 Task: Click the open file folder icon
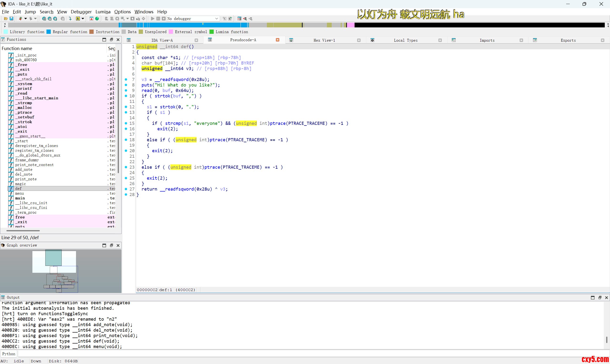click(x=6, y=19)
